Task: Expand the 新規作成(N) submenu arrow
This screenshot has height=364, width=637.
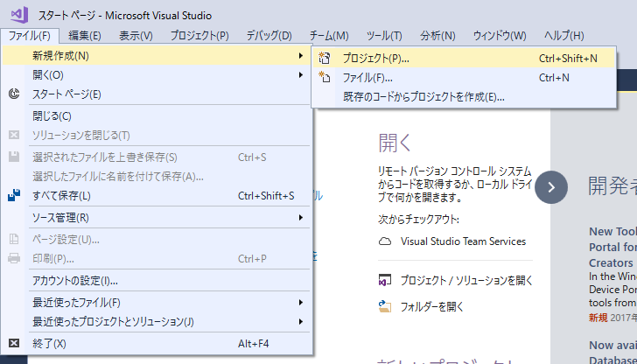Action: pos(301,55)
